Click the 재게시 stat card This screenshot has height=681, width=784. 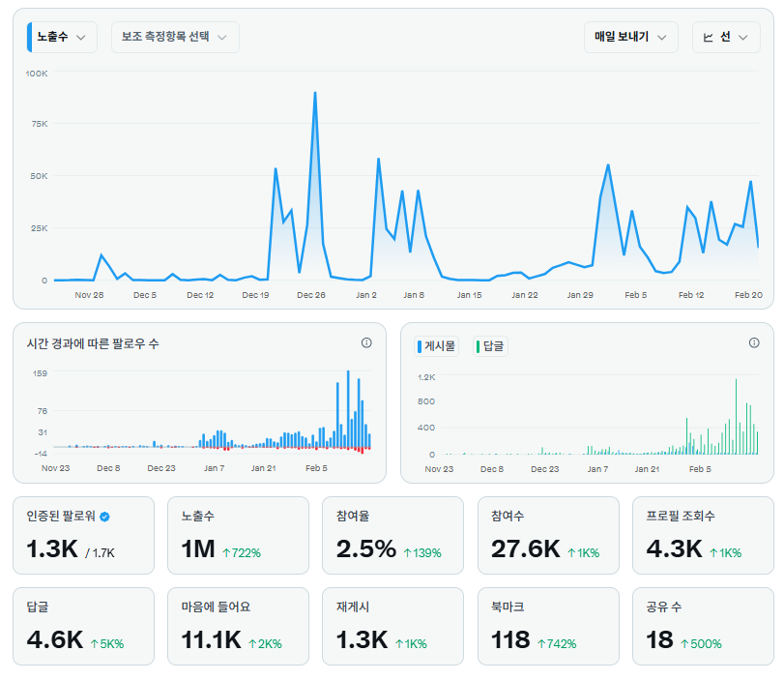tap(392, 626)
